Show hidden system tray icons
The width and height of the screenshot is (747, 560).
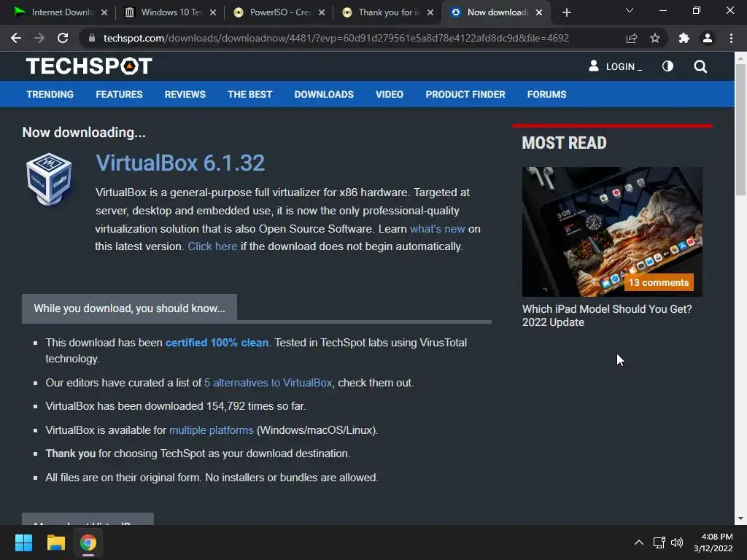pos(639,542)
